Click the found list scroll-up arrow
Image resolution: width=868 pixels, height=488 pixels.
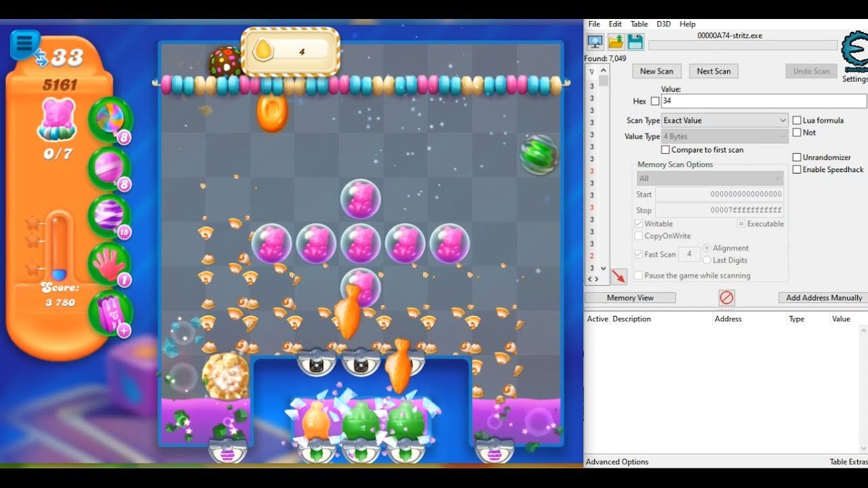[x=604, y=70]
